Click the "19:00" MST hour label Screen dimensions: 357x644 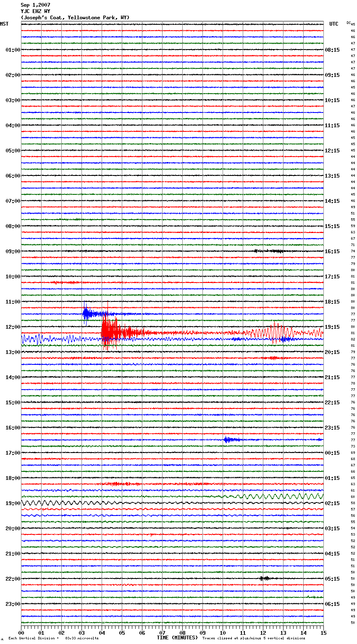point(13,503)
